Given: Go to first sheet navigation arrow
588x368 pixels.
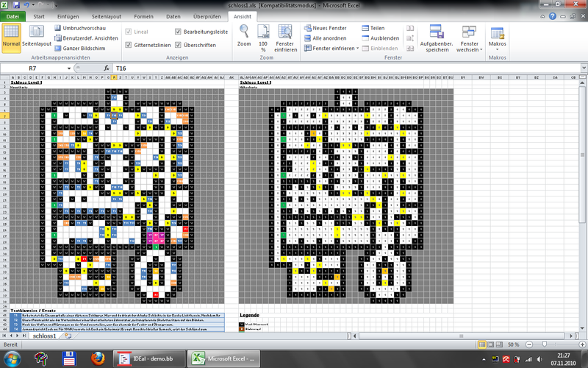Looking at the screenshot, I should tap(4, 336).
